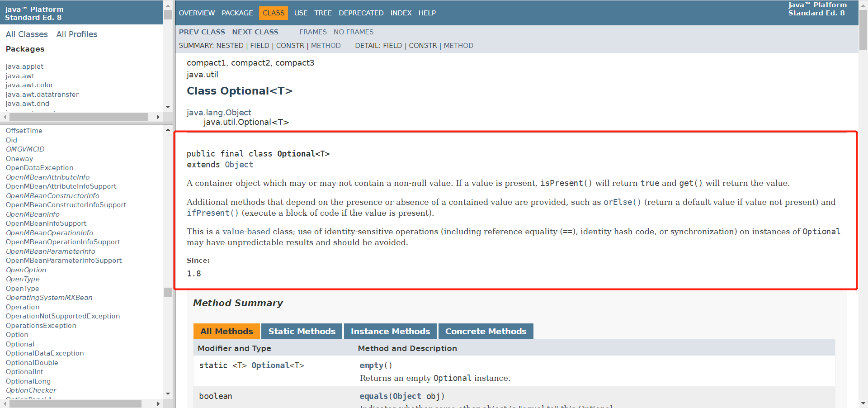868x408 pixels.
Task: Click packages list scroll-right arrow
Action: (x=158, y=117)
